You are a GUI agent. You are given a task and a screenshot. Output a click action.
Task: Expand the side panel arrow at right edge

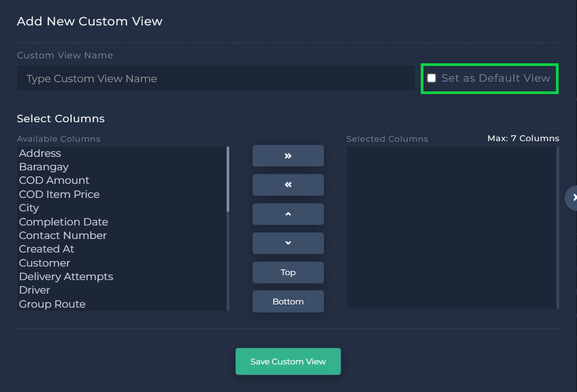pyautogui.click(x=573, y=198)
